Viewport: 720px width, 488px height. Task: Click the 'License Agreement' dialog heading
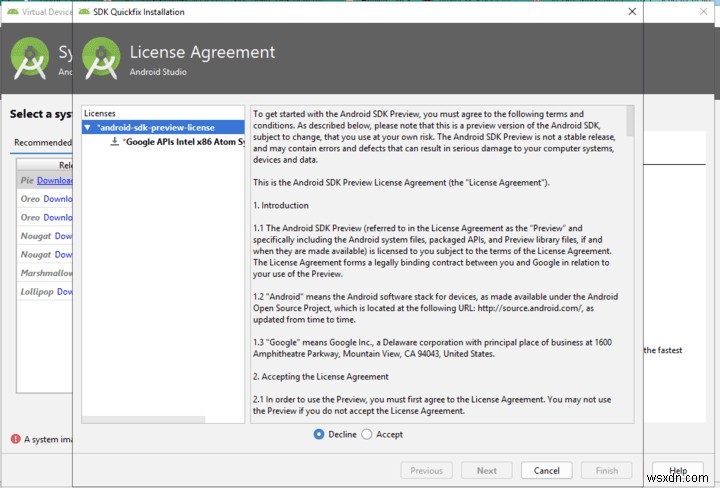coord(202,52)
